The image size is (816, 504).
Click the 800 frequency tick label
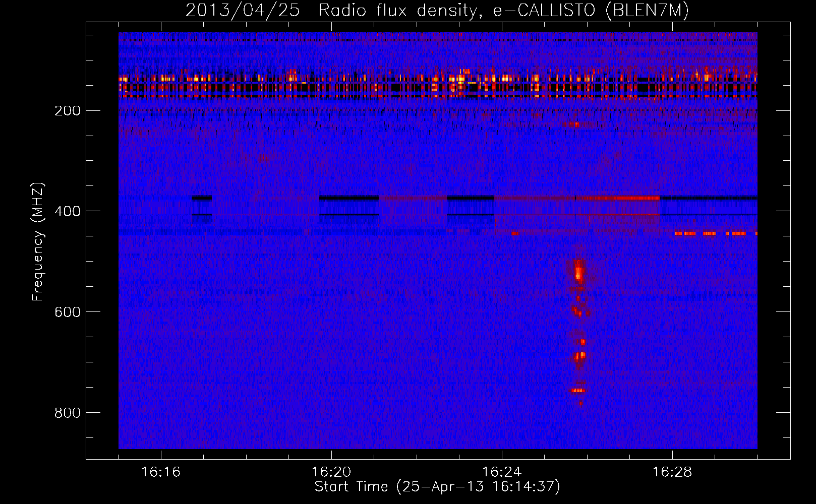click(67, 413)
